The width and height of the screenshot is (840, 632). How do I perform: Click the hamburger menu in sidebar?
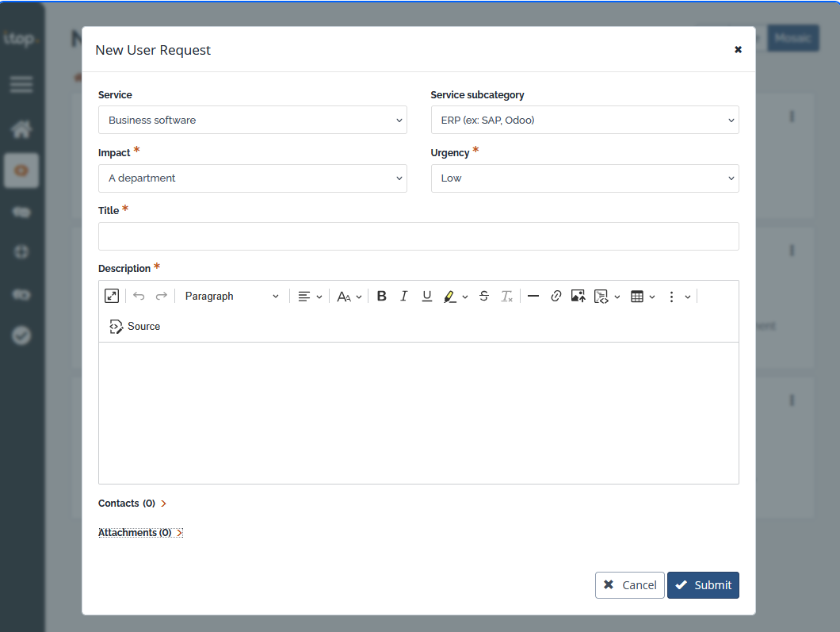pyautogui.click(x=21, y=84)
